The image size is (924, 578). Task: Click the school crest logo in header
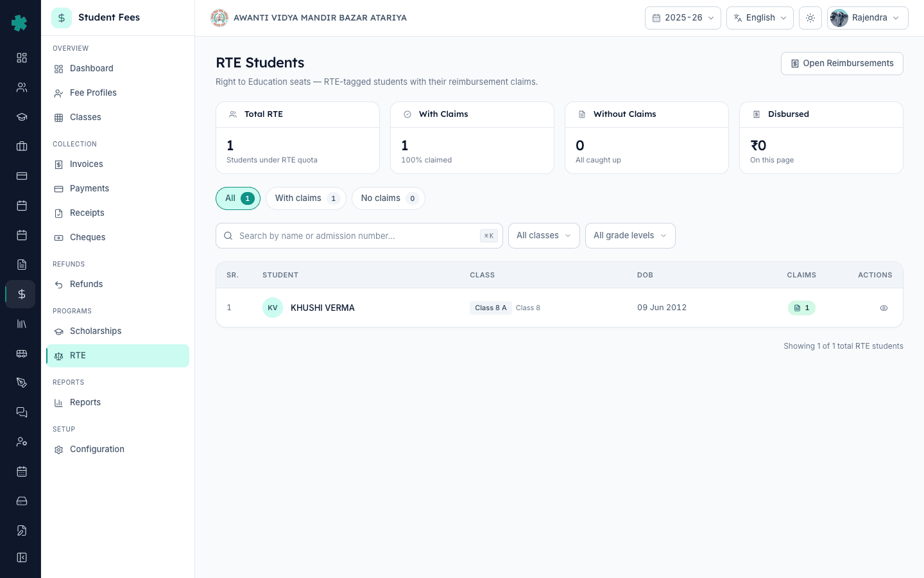coord(219,18)
